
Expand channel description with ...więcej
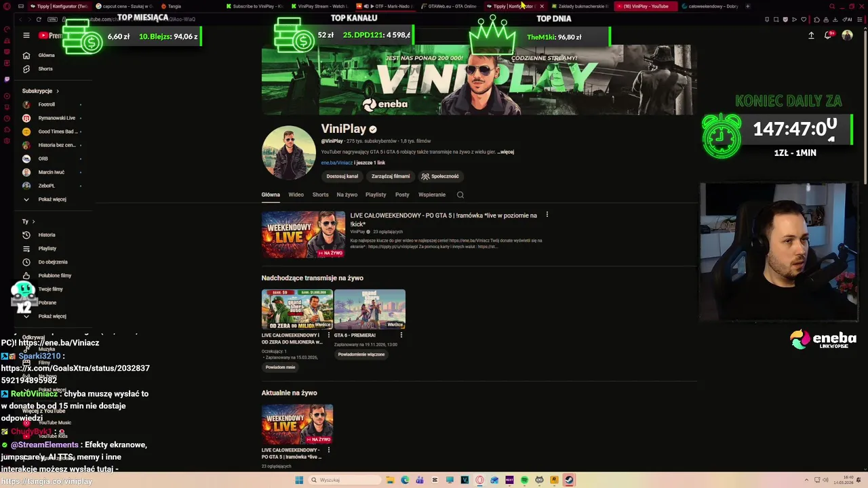pyautogui.click(x=506, y=152)
